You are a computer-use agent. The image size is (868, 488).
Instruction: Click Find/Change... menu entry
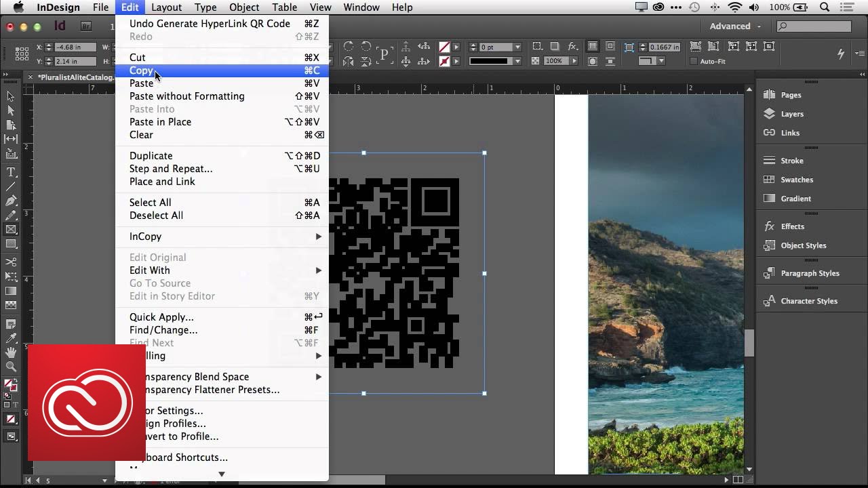click(163, 330)
